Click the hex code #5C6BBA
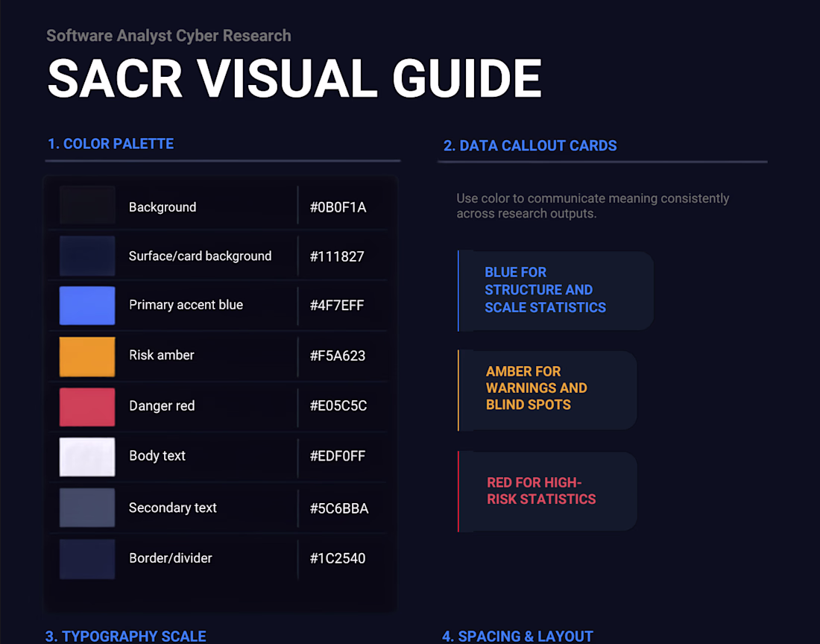 click(339, 508)
